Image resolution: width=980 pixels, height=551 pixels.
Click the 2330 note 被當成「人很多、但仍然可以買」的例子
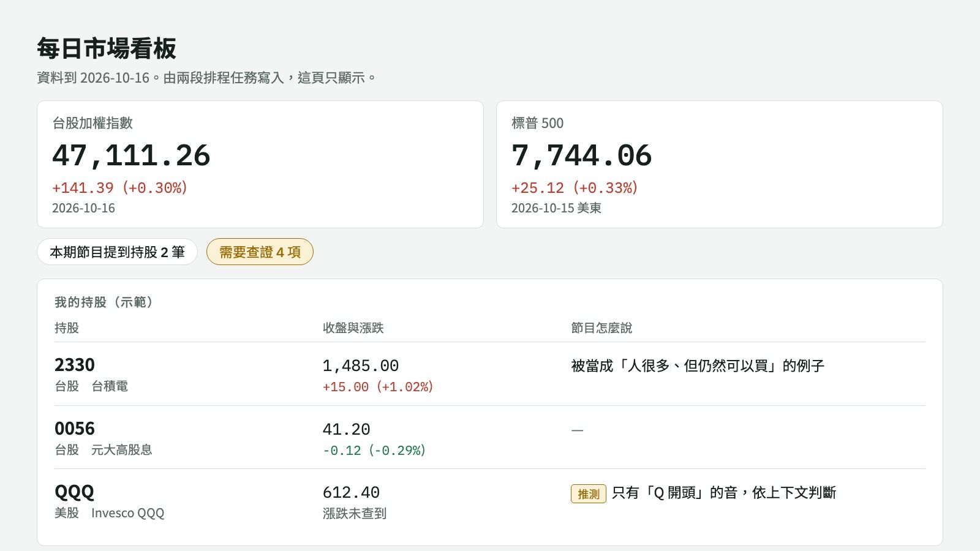[698, 365]
